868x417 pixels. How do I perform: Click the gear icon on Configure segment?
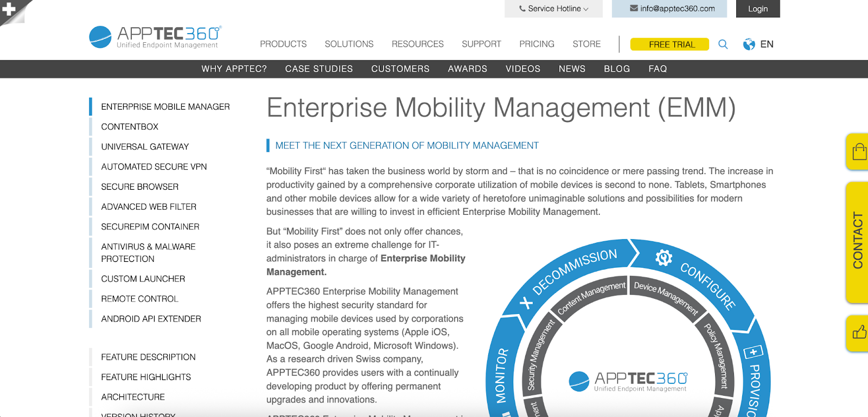[x=663, y=257]
